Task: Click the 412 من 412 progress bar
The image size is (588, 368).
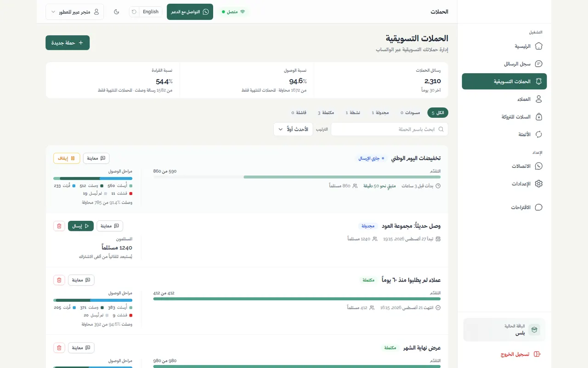Action: [x=297, y=299]
